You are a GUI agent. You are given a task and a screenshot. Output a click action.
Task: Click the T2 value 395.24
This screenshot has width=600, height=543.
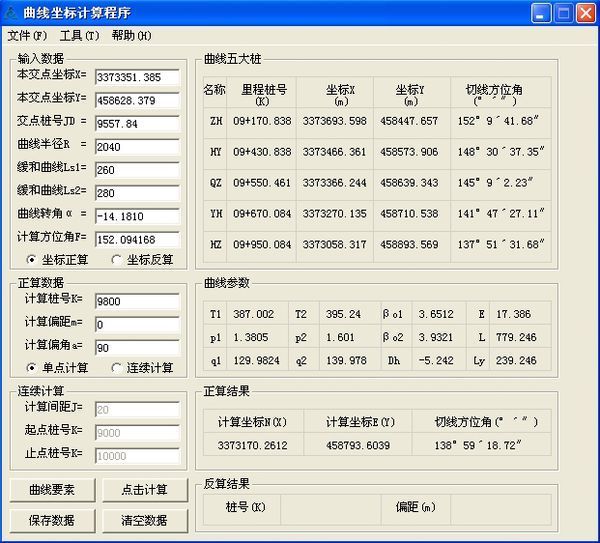click(350, 314)
